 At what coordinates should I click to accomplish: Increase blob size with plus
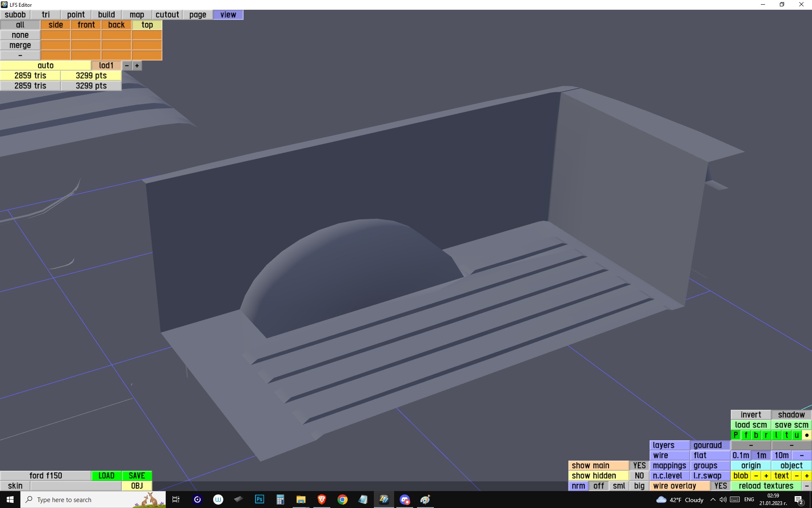pos(766,476)
